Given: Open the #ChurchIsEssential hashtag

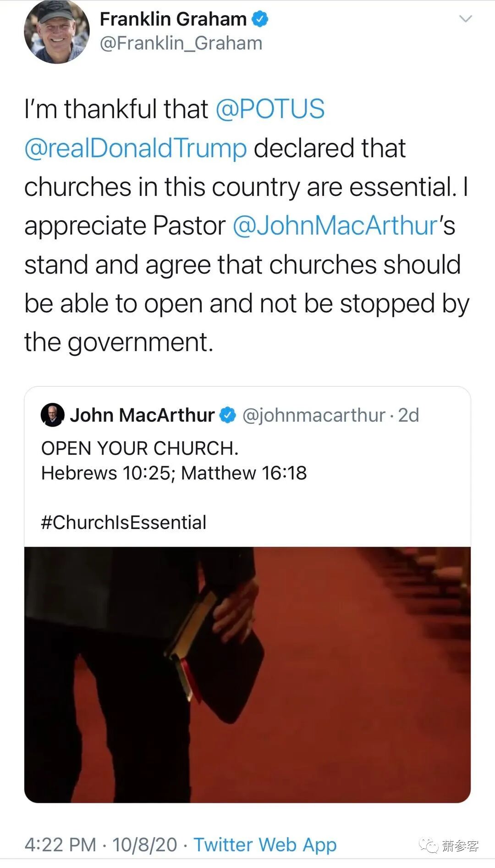Looking at the screenshot, I should point(124,523).
